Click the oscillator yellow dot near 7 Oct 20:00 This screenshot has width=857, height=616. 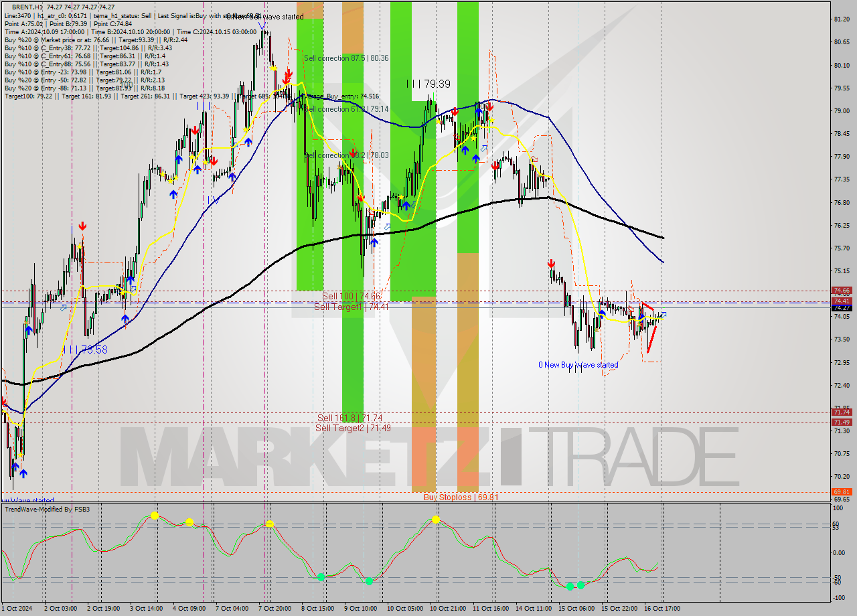pyautogui.click(x=269, y=524)
